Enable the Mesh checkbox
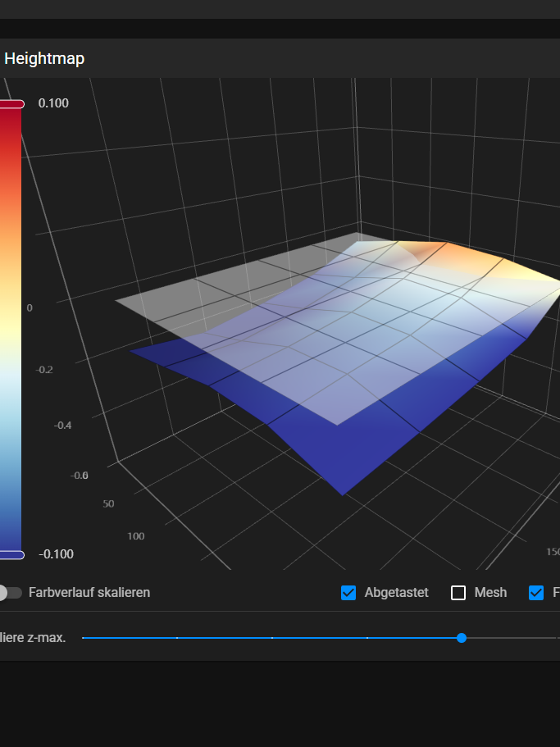The image size is (560, 747). [458, 592]
